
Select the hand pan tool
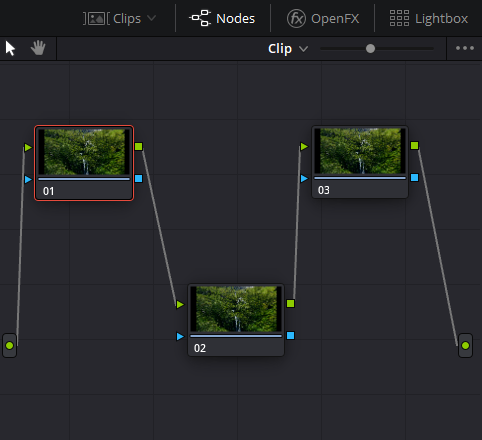point(38,48)
